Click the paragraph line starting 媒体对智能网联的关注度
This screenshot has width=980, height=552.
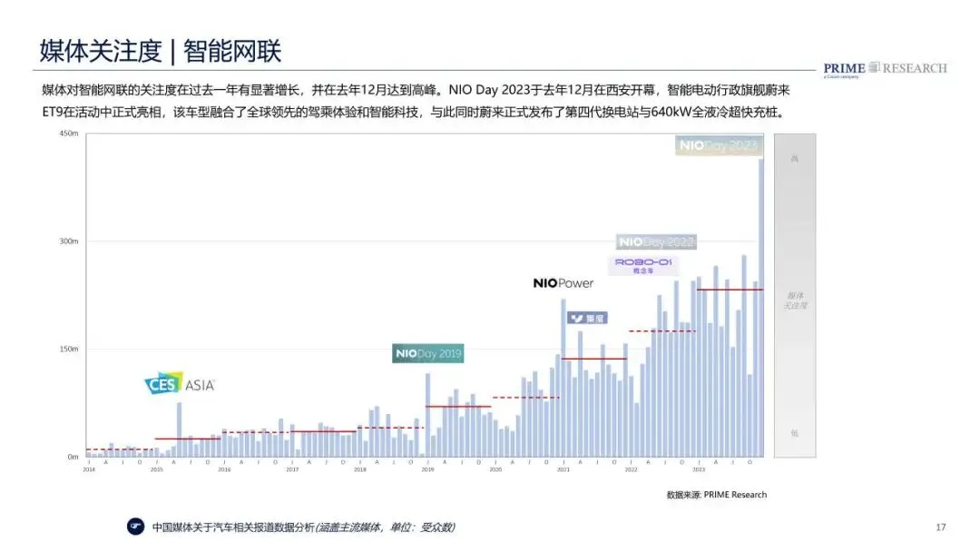(416, 90)
